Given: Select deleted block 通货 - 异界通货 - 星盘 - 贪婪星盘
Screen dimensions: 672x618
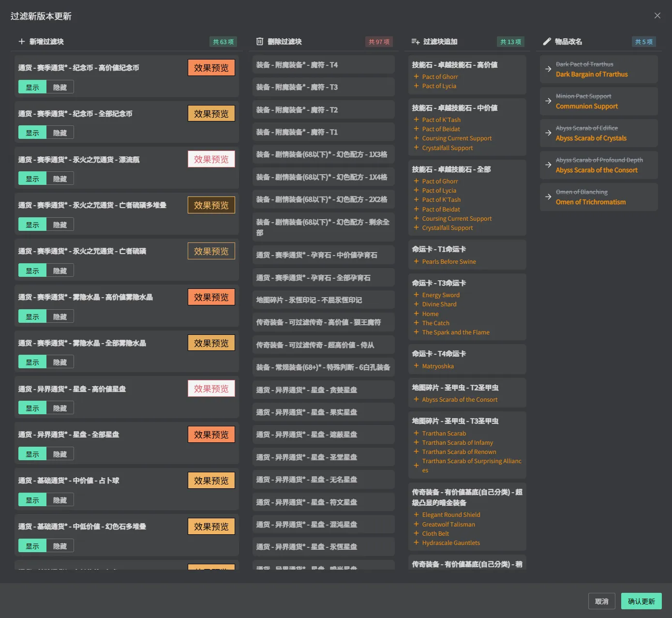Looking at the screenshot, I should (x=324, y=390).
